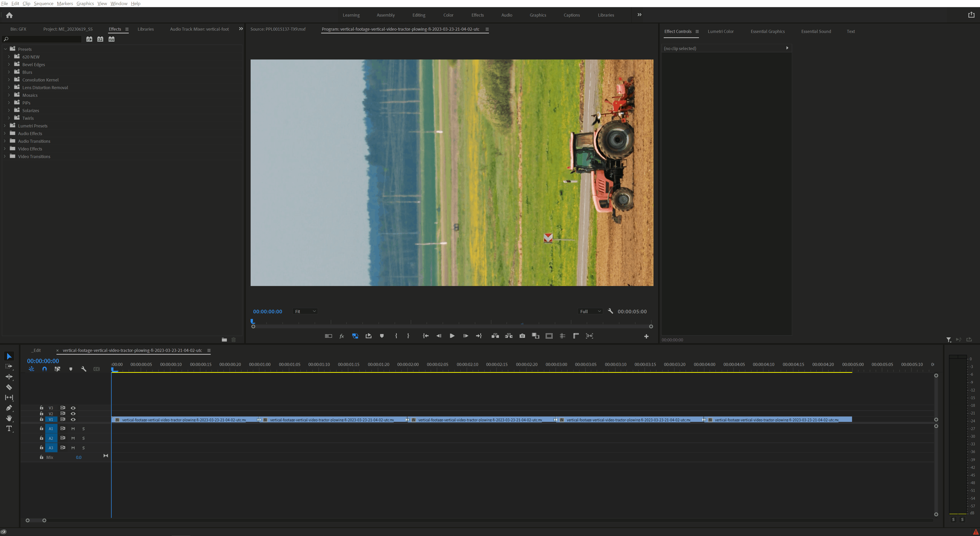Open the Editing workspace
The image size is (980, 536).
(418, 15)
